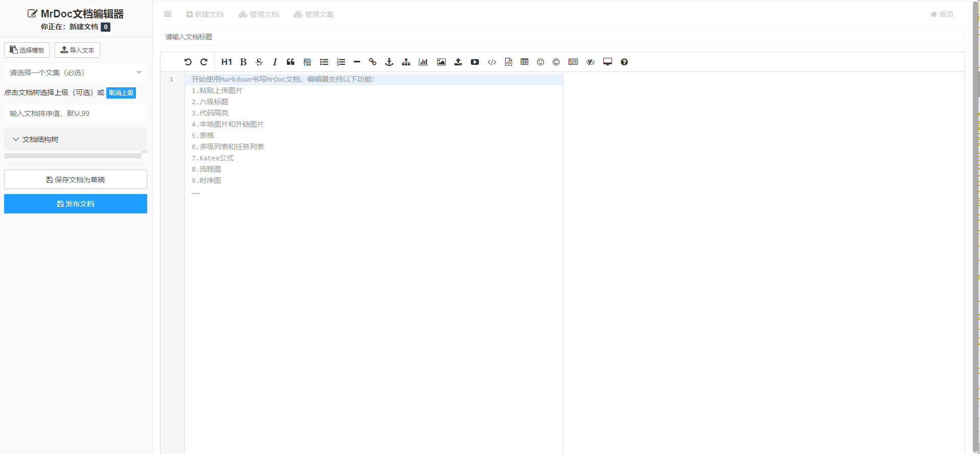Toggle fullscreen with the monitor icon

click(x=607, y=62)
